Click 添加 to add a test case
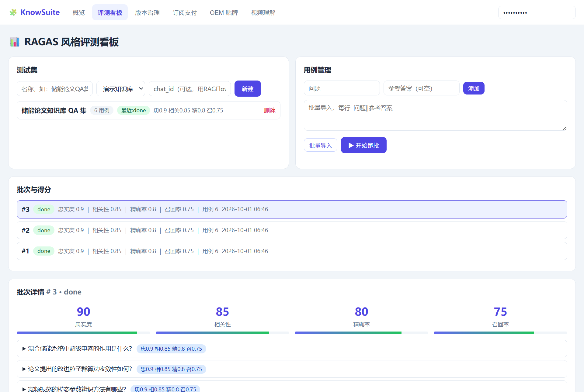The height and width of the screenshot is (392, 584). point(474,88)
